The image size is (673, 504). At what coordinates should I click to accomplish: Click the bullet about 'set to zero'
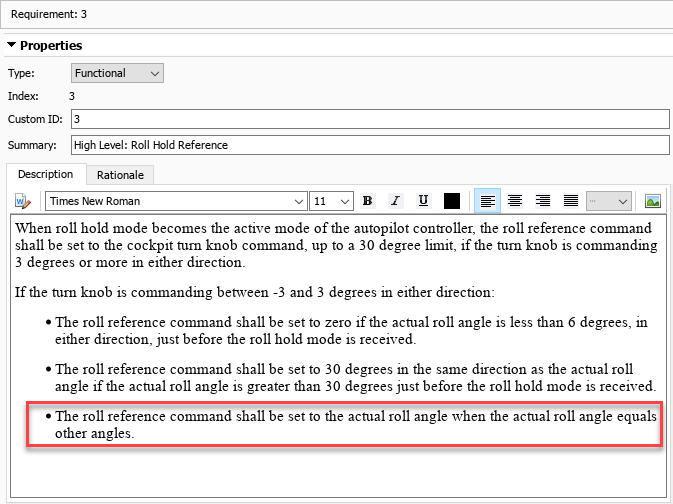pos(347,331)
